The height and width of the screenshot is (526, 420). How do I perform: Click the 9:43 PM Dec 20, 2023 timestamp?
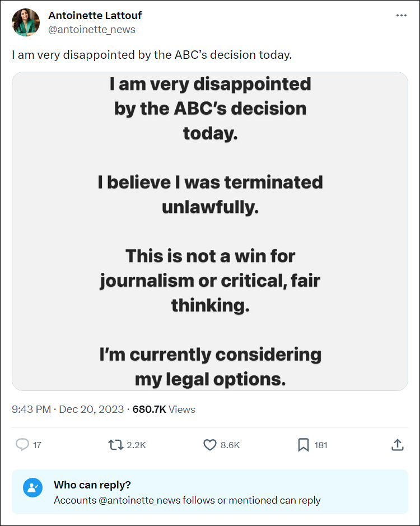click(68, 409)
